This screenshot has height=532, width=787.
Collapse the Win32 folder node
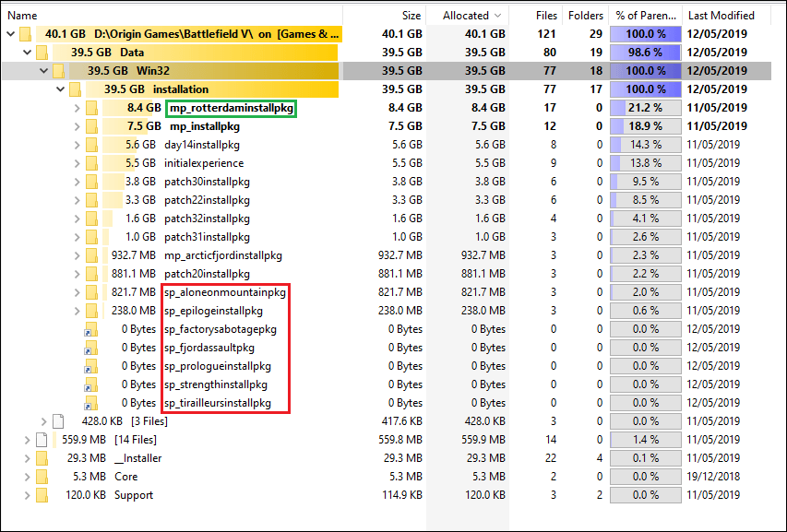click(42, 71)
